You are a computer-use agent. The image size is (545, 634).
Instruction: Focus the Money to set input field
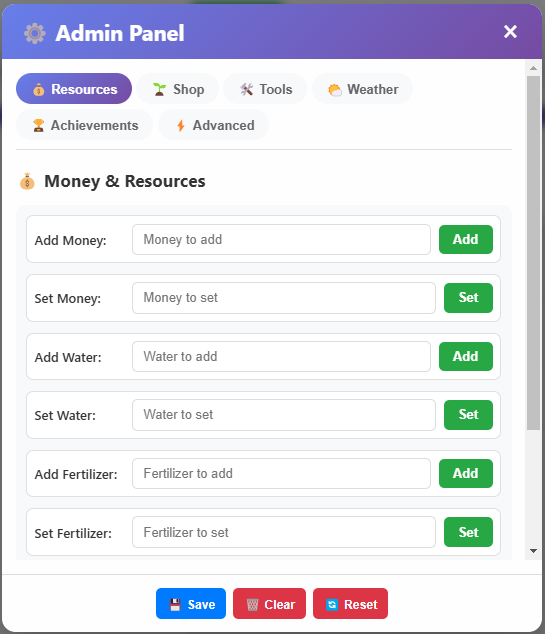click(284, 298)
